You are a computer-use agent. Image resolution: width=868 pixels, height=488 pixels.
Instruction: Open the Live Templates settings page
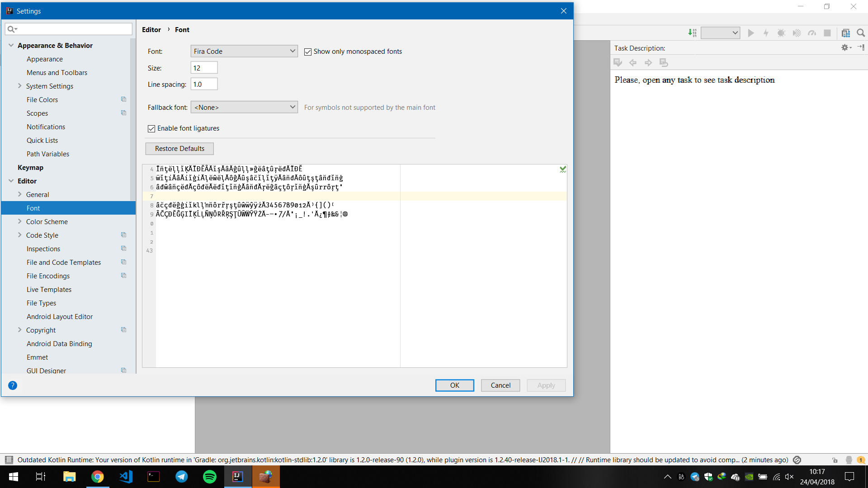[x=49, y=289]
